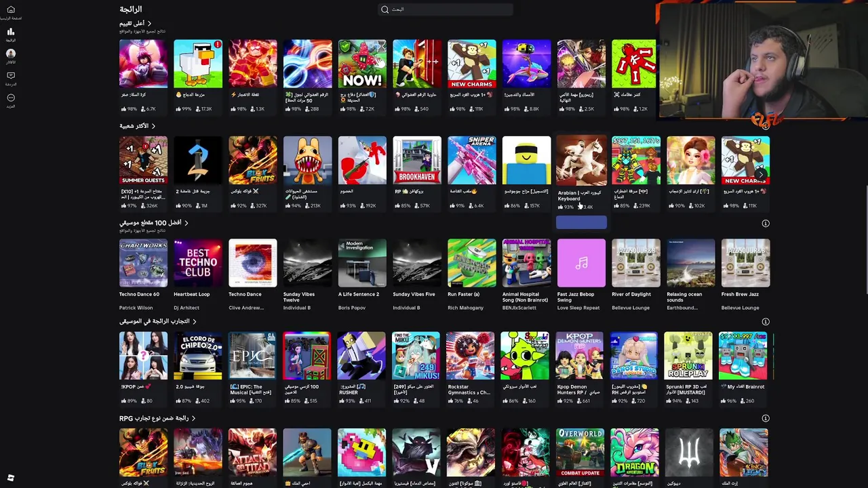Expand the 'أعلى تقييم' top rated section
Viewport: 868px width, 488px height.
(136, 24)
